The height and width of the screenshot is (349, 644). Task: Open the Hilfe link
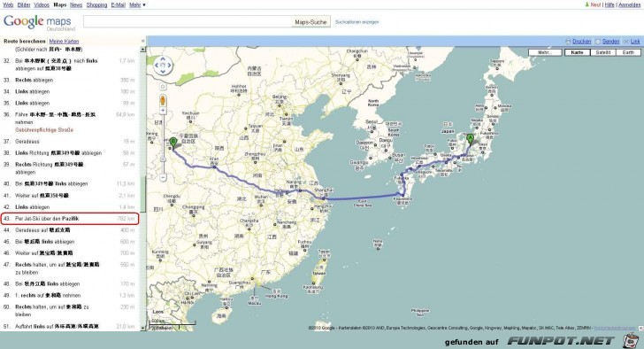click(x=609, y=5)
